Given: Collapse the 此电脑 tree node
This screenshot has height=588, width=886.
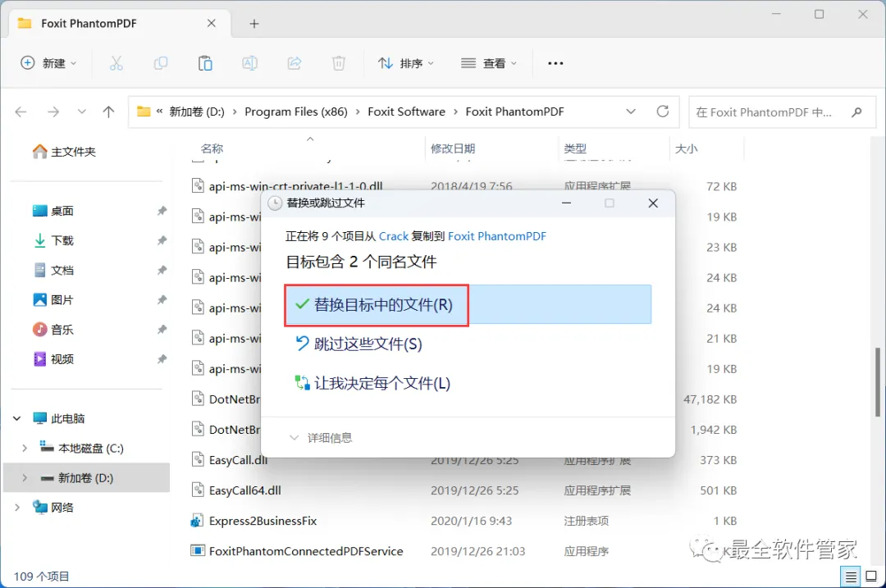Looking at the screenshot, I should [x=17, y=418].
